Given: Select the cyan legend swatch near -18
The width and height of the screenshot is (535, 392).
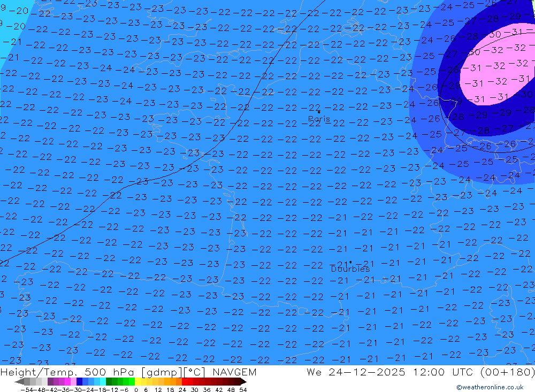Looking at the screenshot, I should (103, 381).
